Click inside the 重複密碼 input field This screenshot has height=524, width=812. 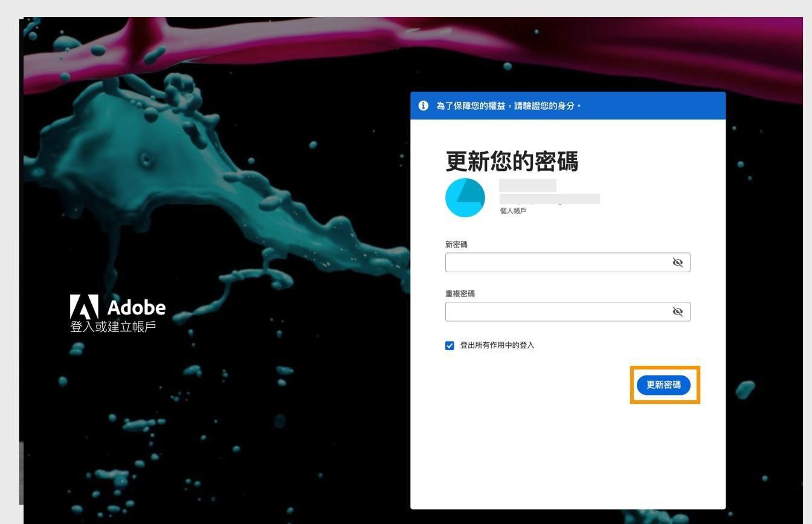click(x=556, y=312)
